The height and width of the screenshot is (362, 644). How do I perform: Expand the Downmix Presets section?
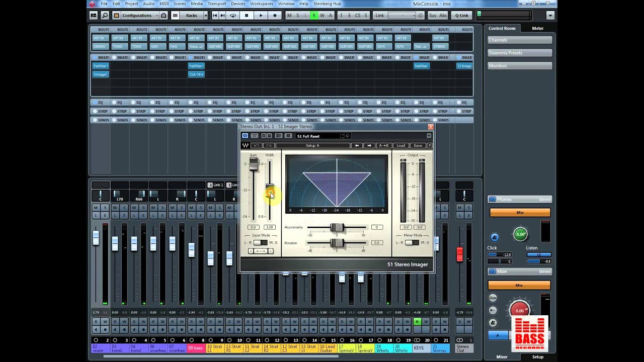tap(520, 53)
